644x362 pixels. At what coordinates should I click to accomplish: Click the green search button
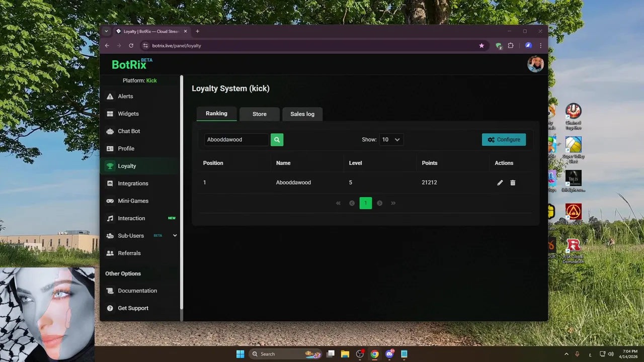277,140
